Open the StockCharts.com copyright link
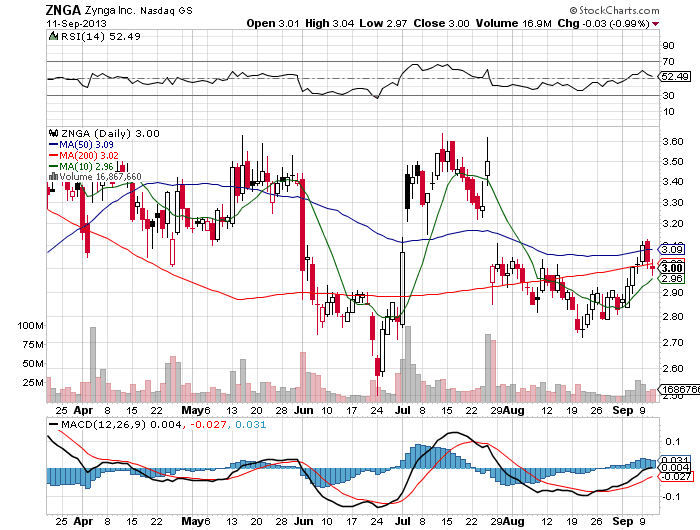700x530 pixels. pos(614,10)
